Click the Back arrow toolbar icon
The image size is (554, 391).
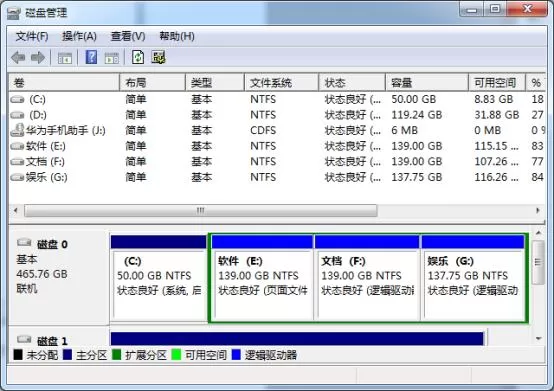click(x=18, y=57)
